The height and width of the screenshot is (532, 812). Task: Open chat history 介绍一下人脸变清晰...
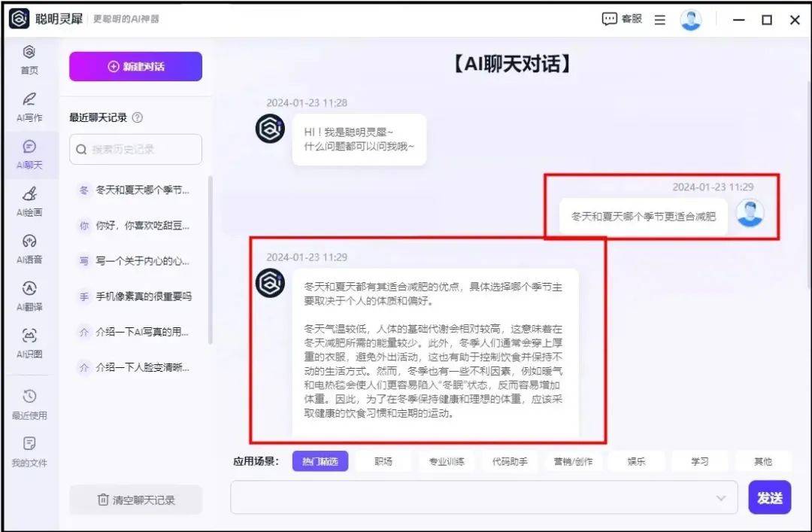[134, 368]
